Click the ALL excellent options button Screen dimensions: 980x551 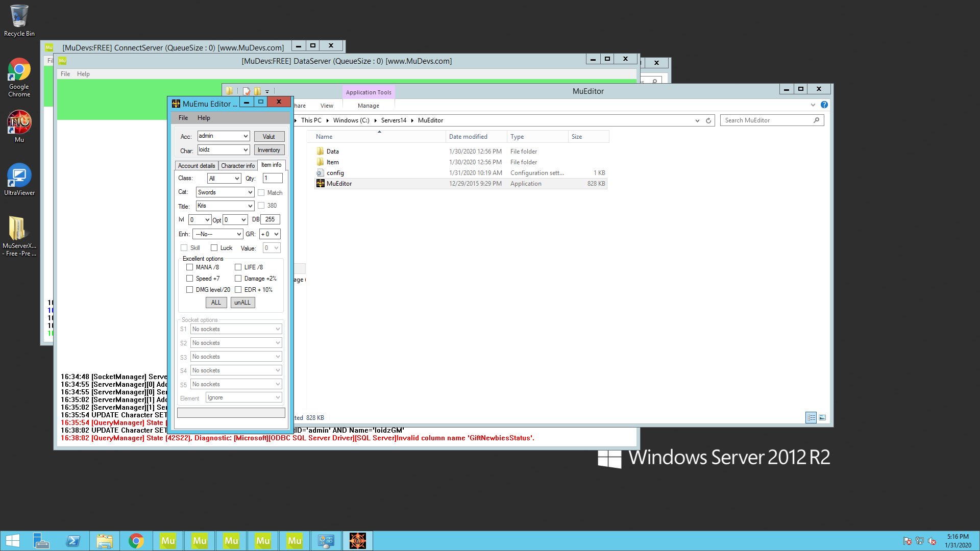216,303
